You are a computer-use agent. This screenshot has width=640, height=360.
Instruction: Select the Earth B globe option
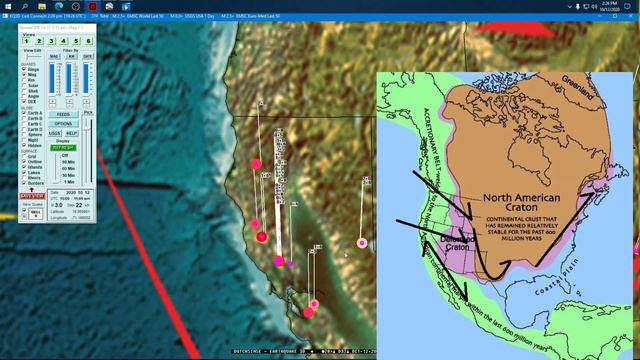[24, 118]
